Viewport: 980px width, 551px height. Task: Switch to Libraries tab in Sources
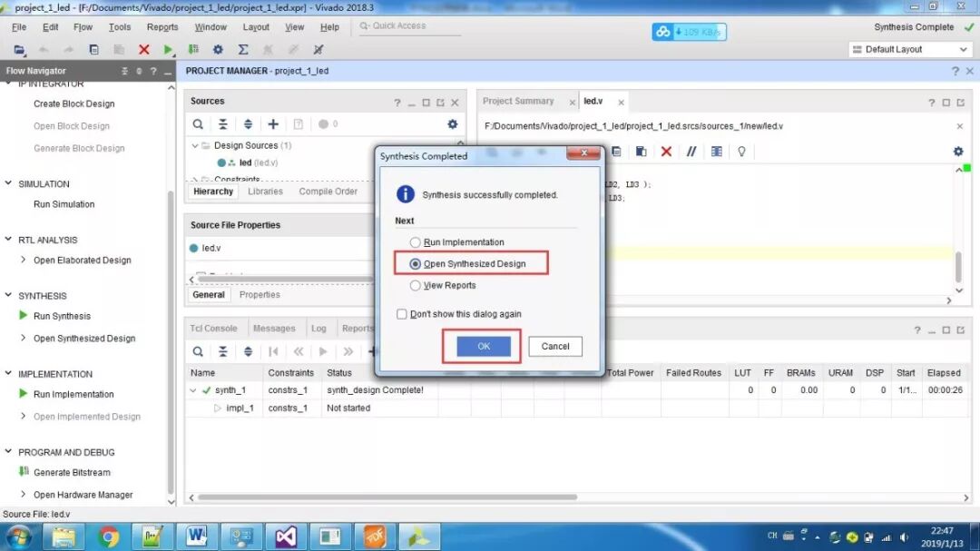[x=265, y=192]
